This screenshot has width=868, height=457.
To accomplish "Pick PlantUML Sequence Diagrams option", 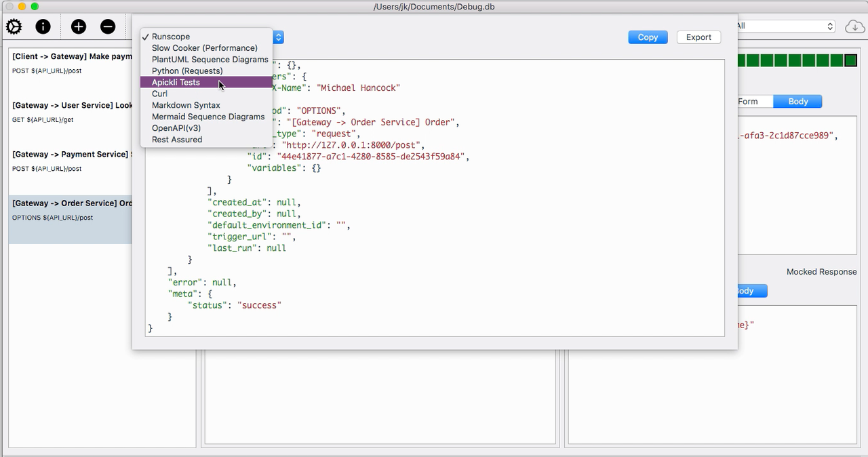I will (210, 60).
